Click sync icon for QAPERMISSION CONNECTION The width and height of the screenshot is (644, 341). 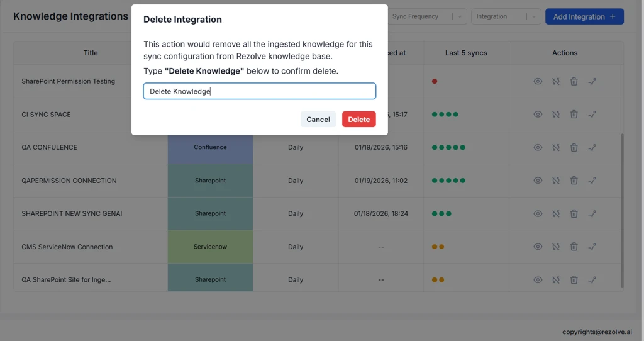556,181
